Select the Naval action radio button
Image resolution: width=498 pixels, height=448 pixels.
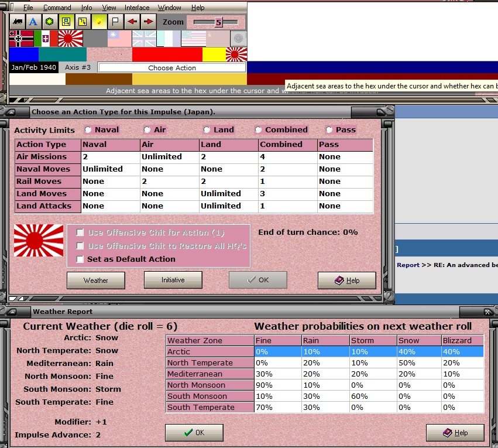pyautogui.click(x=88, y=129)
